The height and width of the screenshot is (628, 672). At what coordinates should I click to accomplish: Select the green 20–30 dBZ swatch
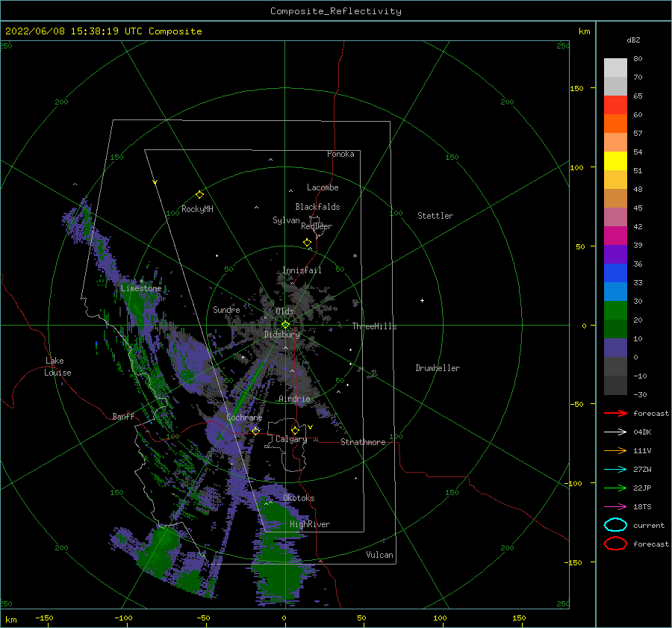click(615, 311)
